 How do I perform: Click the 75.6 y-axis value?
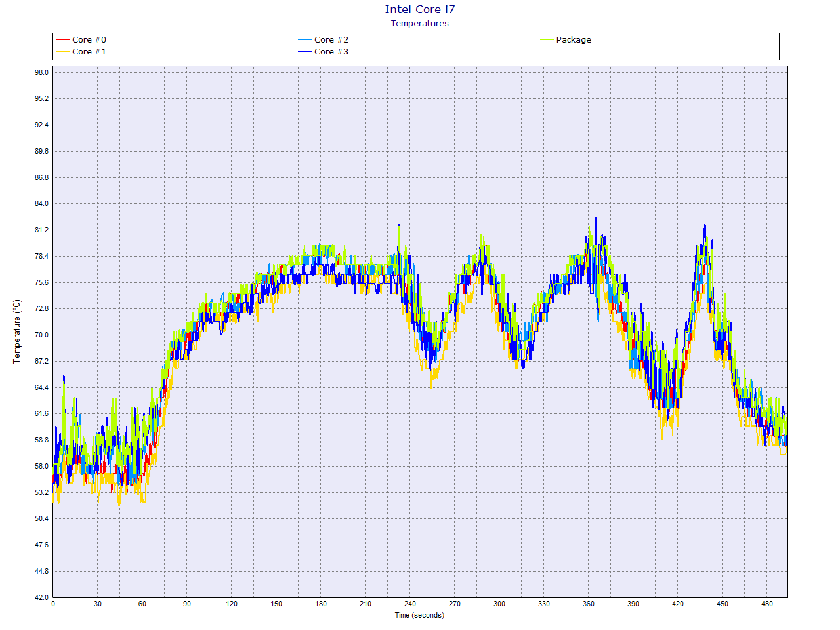42,282
